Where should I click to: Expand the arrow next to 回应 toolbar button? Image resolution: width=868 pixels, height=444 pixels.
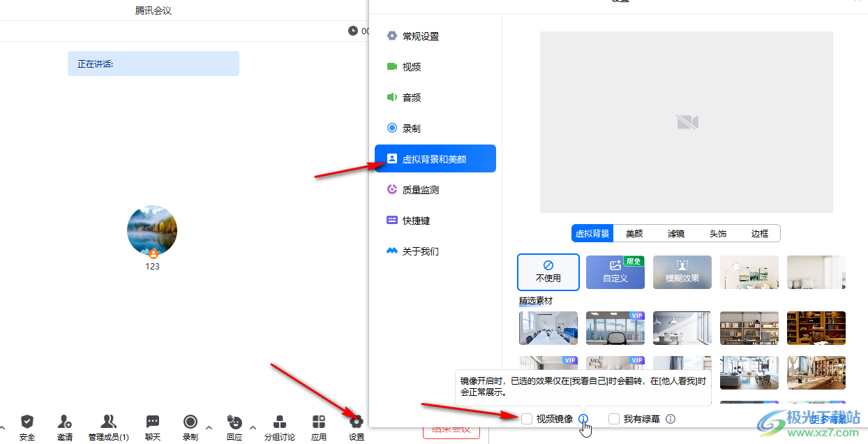point(253,427)
